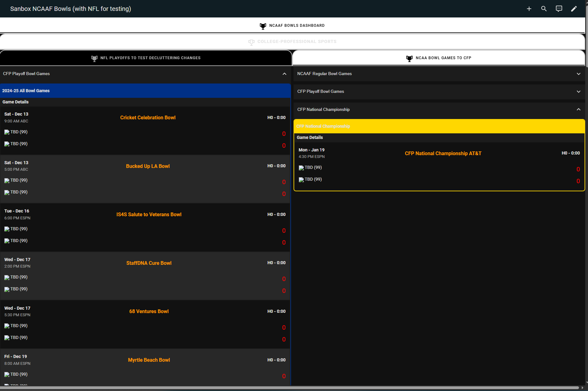This screenshot has height=391, width=588.
Task: Click 'Sat - Dec 13' above 9:00 AM ABC
Action: (x=16, y=114)
